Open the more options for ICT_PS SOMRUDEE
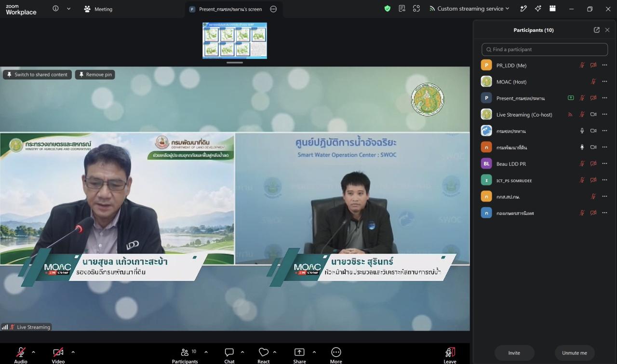Viewport: 617px width, 364px height. tap(604, 180)
